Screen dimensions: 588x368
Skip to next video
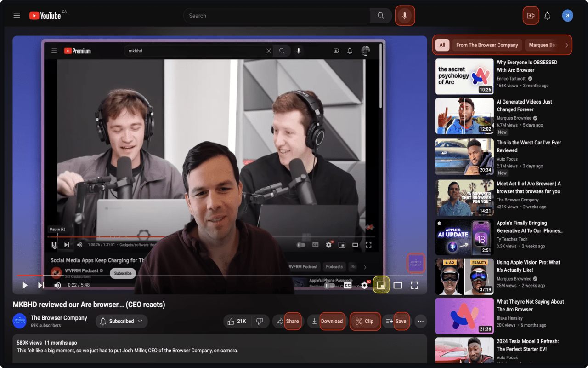click(41, 285)
